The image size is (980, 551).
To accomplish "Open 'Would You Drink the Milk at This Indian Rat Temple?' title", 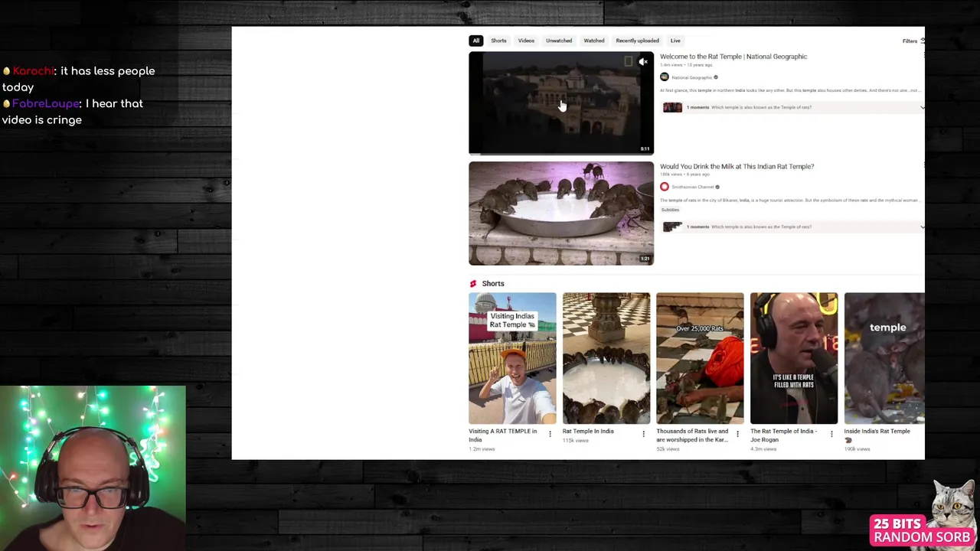I will tap(737, 166).
